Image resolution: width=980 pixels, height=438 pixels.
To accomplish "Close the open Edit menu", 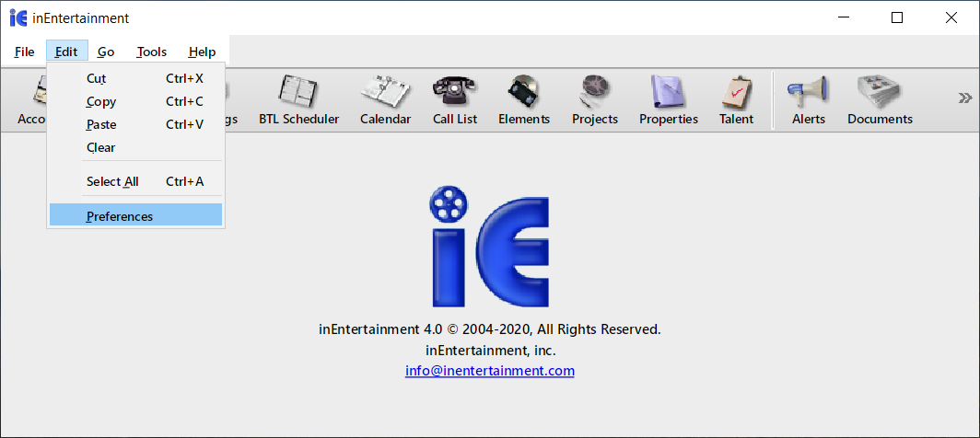I will [66, 52].
